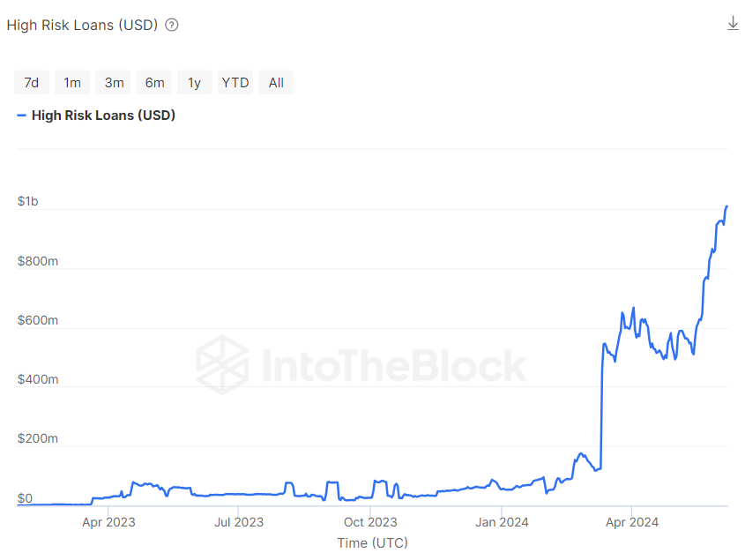745x560 pixels.
Task: Choose the 1y time range
Action: [194, 83]
